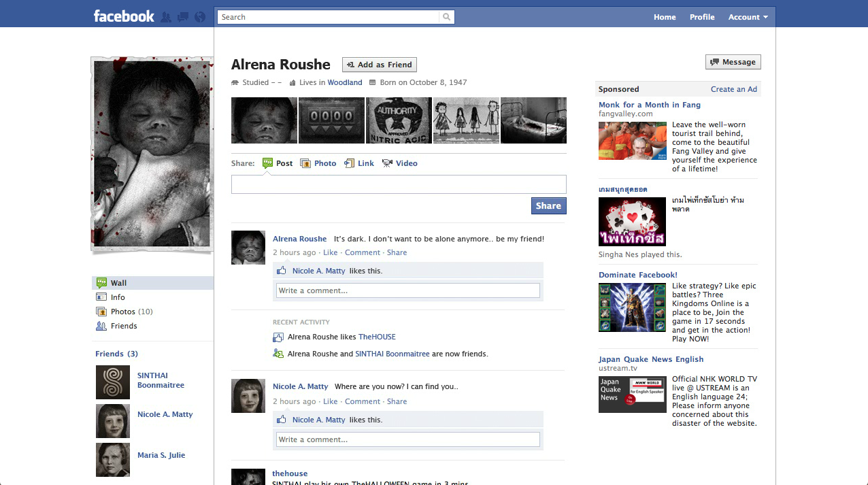
Task: Open the Nitric Acid photo thumbnail
Action: [x=399, y=120]
